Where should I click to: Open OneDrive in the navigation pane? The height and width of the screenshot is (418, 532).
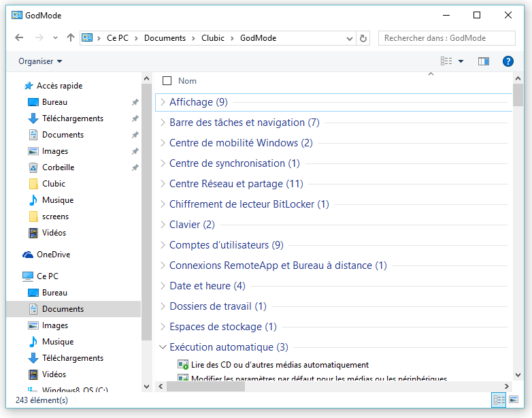coord(53,255)
